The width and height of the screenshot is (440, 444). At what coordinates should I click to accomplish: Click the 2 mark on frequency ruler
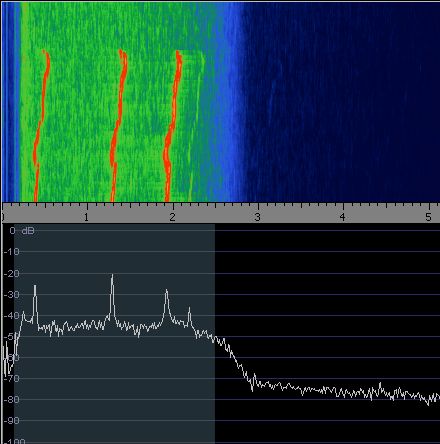pos(172,218)
